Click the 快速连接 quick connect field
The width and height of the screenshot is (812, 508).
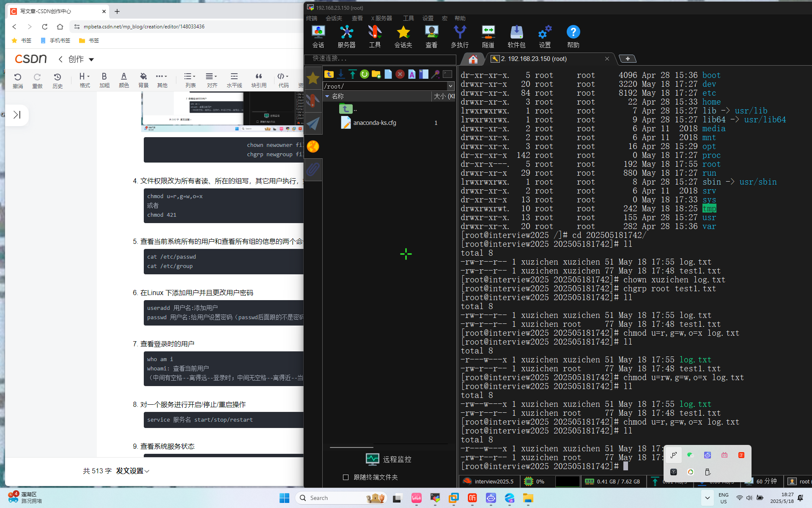click(x=381, y=58)
